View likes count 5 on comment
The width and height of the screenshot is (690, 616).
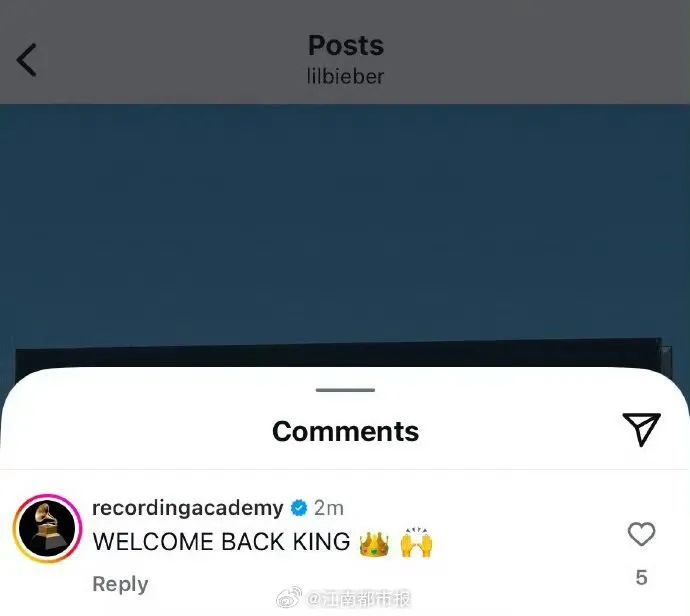(641, 577)
